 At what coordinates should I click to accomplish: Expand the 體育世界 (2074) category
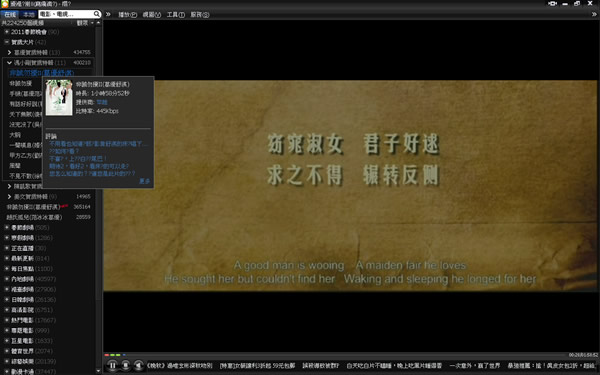[7, 351]
